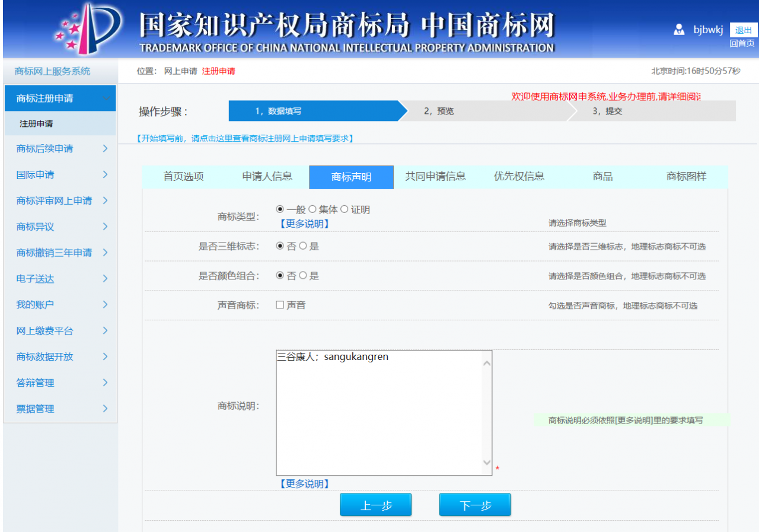The image size is (759, 532).
Task: Click the user profile icon beside bjbwkj
Action: tap(678, 29)
